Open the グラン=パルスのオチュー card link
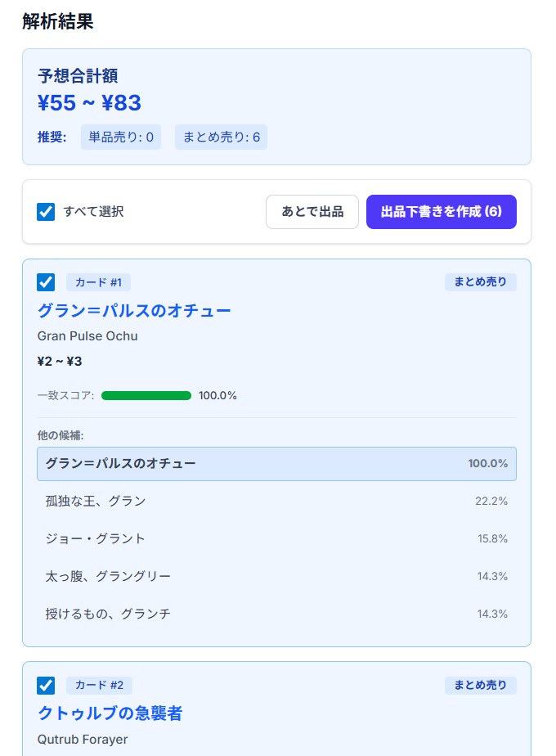The width and height of the screenshot is (556, 756). click(135, 311)
